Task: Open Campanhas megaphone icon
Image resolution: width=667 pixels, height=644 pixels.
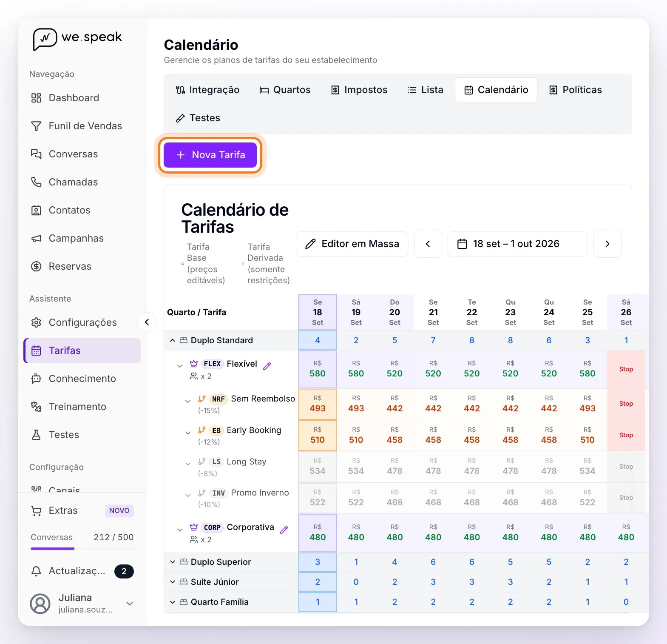Action: pos(36,238)
